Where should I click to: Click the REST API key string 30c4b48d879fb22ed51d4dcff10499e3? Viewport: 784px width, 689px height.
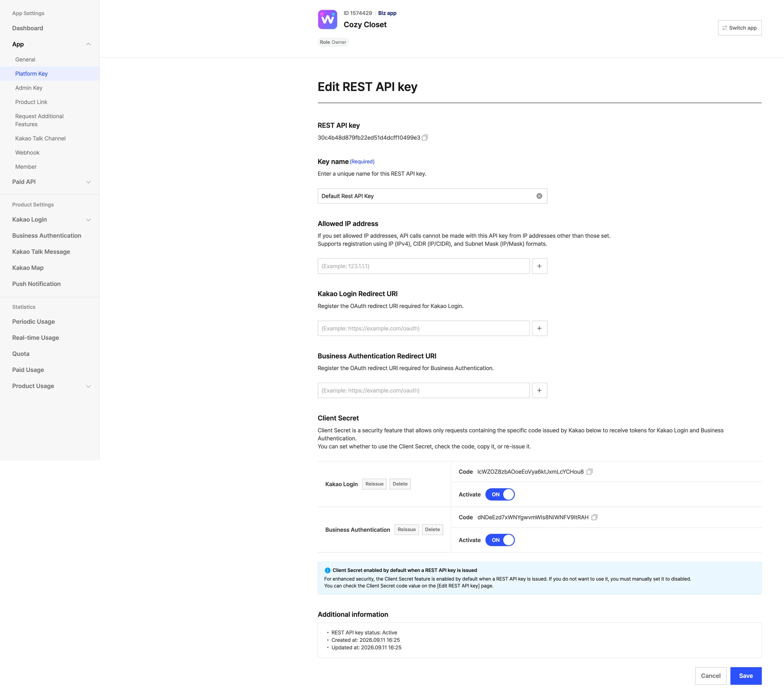click(x=368, y=138)
